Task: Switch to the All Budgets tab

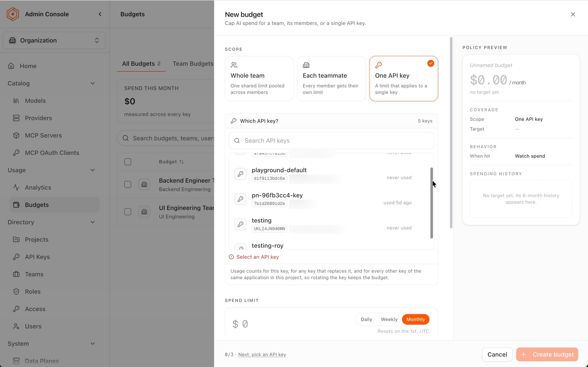Action: [x=141, y=64]
